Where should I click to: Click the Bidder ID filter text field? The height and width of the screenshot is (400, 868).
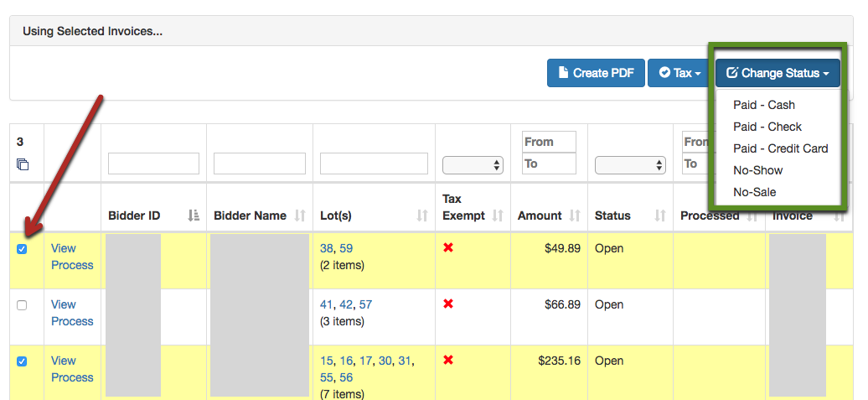[x=153, y=164]
